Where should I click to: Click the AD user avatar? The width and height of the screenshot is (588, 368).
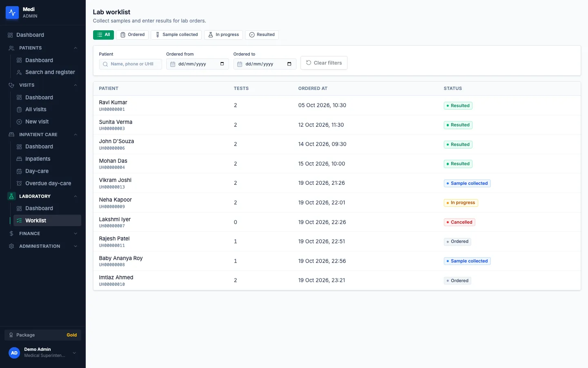tap(14, 353)
